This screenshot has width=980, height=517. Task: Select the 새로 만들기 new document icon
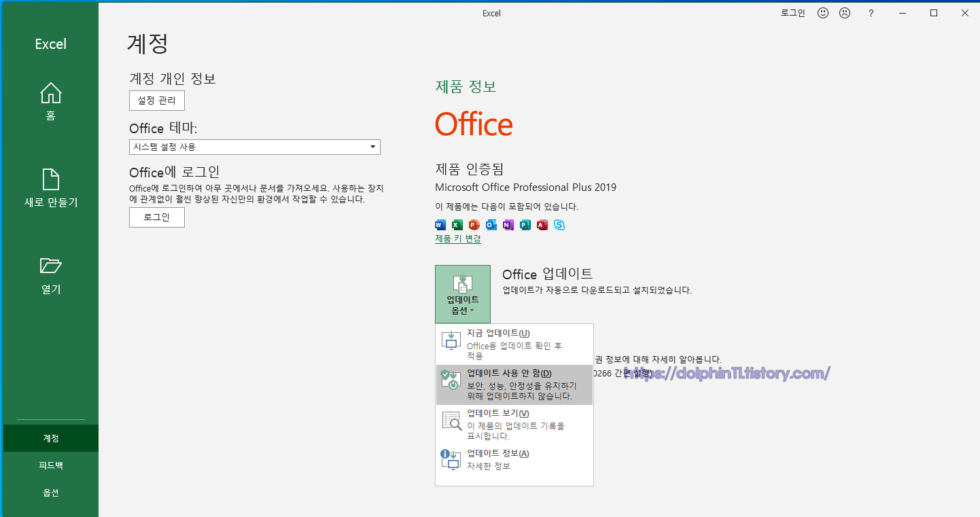pyautogui.click(x=51, y=179)
